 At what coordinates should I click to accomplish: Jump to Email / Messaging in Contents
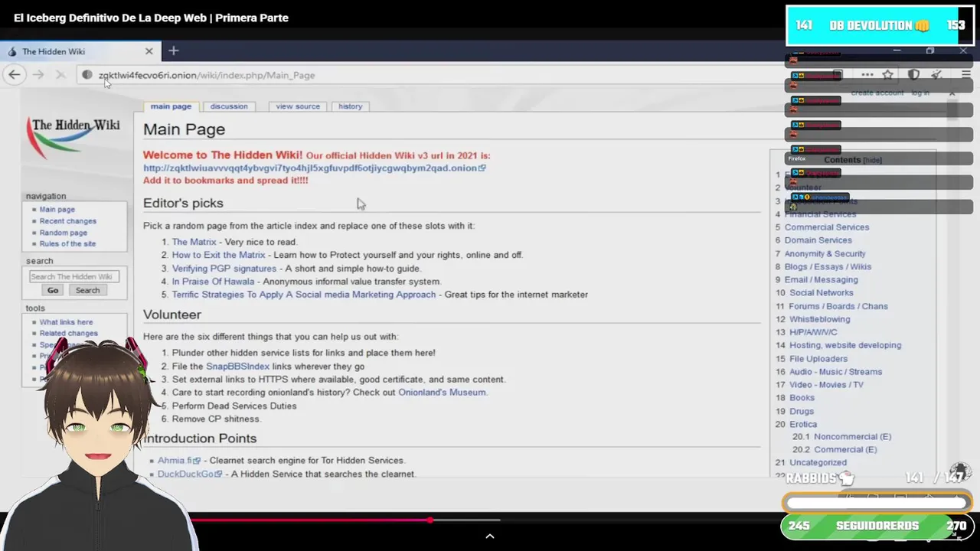[821, 280]
